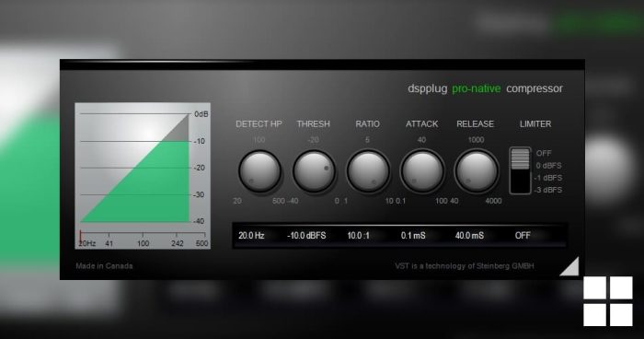Click the green compression curve graph
644x339 pixels.
(143, 176)
